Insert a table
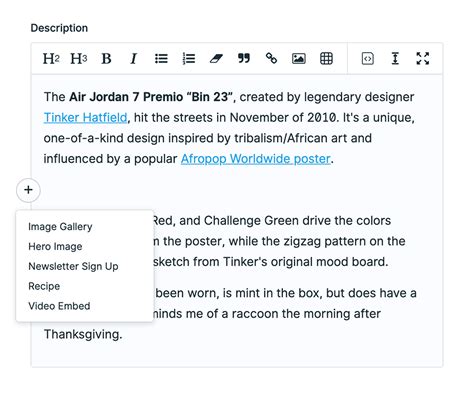 point(326,59)
